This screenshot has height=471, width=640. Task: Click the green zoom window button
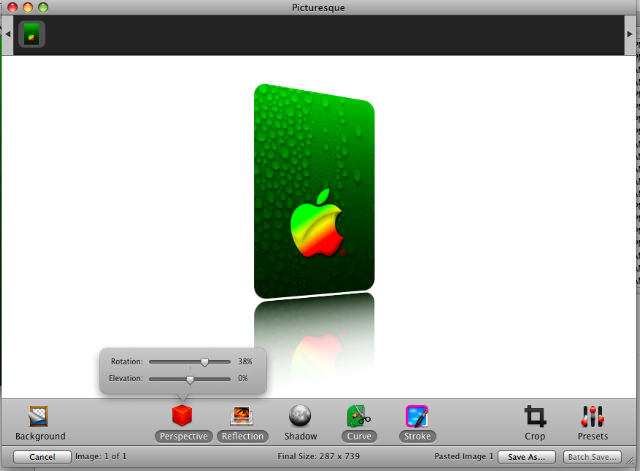pyautogui.click(x=43, y=7)
